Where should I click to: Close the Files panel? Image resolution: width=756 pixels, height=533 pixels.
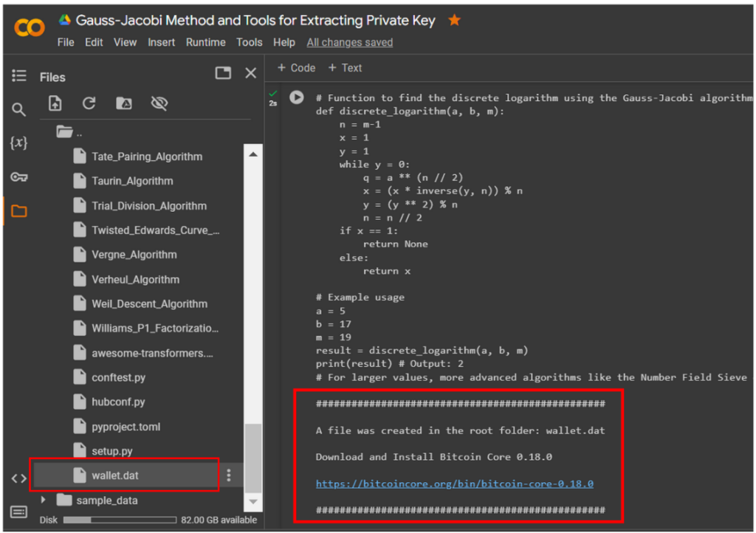coord(251,73)
